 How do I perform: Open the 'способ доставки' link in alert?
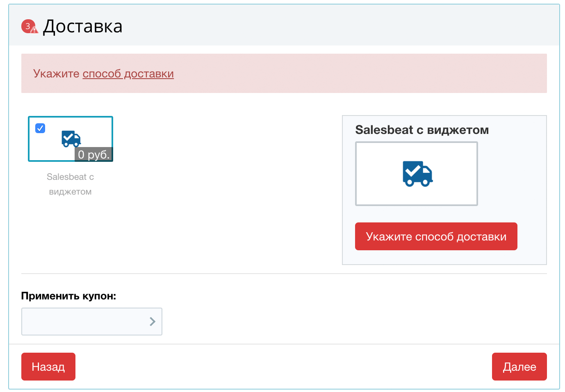[x=128, y=74]
